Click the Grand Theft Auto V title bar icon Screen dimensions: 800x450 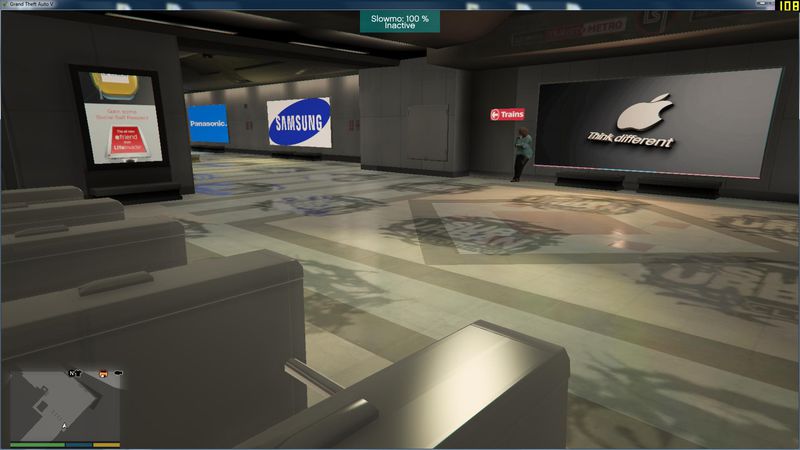tap(5, 4)
